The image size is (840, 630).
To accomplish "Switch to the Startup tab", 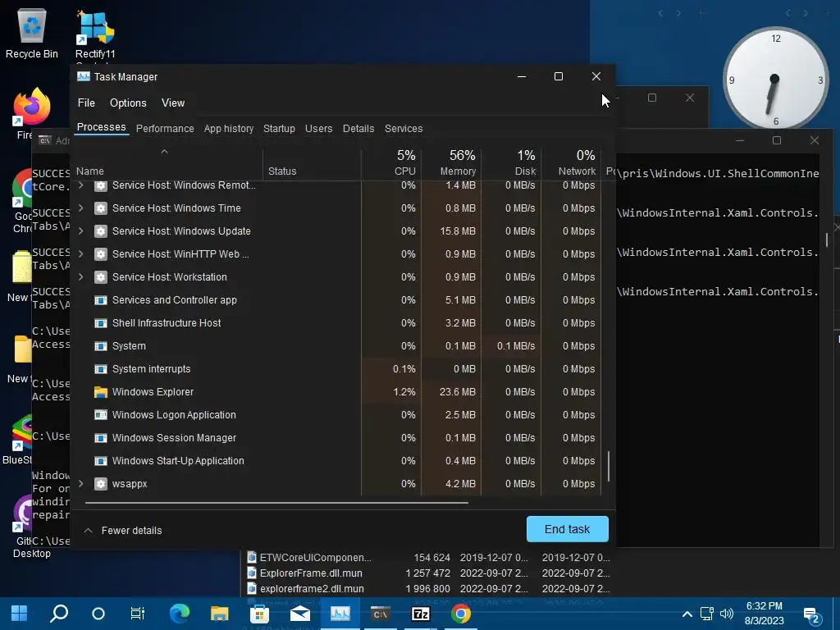I will point(279,129).
